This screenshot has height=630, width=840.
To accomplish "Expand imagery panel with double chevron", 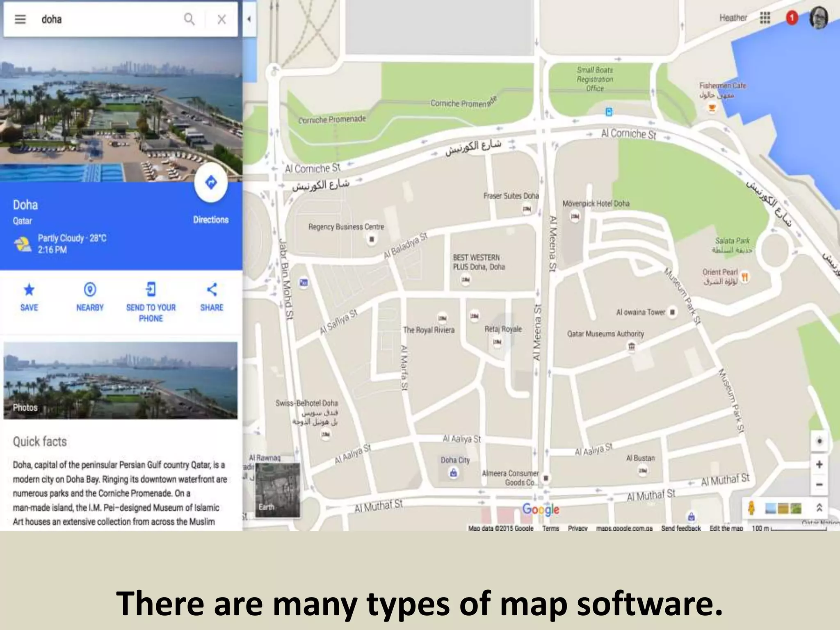I will [819, 508].
